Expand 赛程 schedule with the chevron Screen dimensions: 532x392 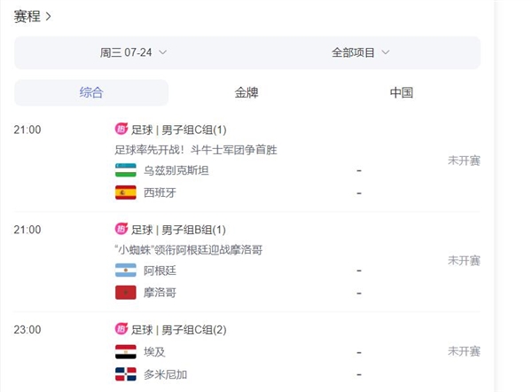[x=48, y=16]
